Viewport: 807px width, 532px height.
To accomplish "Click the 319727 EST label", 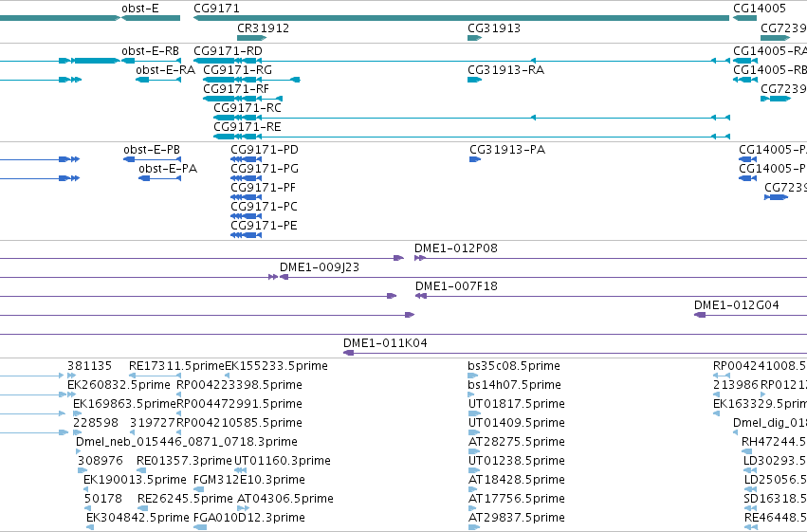I will [x=153, y=423].
